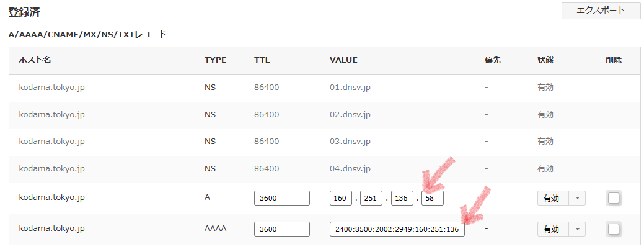Select the 04.dnsv.jp value text
644x249 pixels.
[350, 169]
